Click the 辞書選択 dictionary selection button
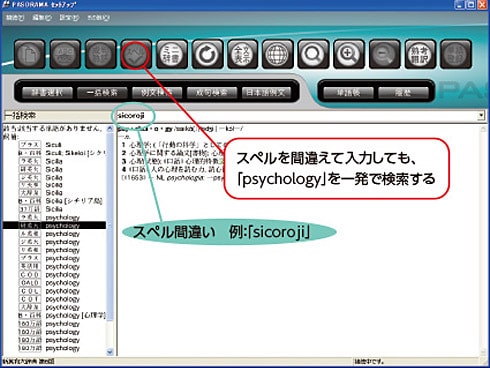This screenshot has width=490, height=368. (x=47, y=92)
